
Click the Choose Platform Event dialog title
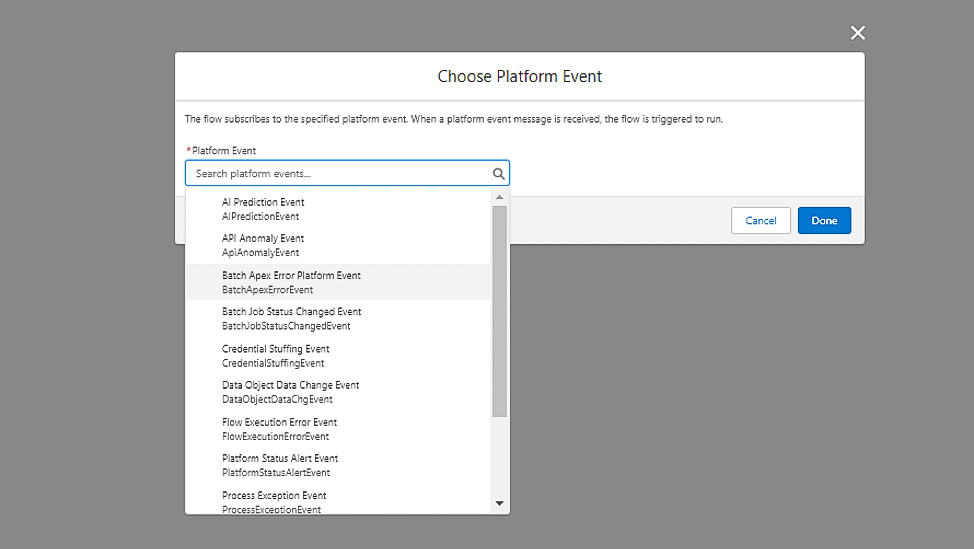point(519,77)
